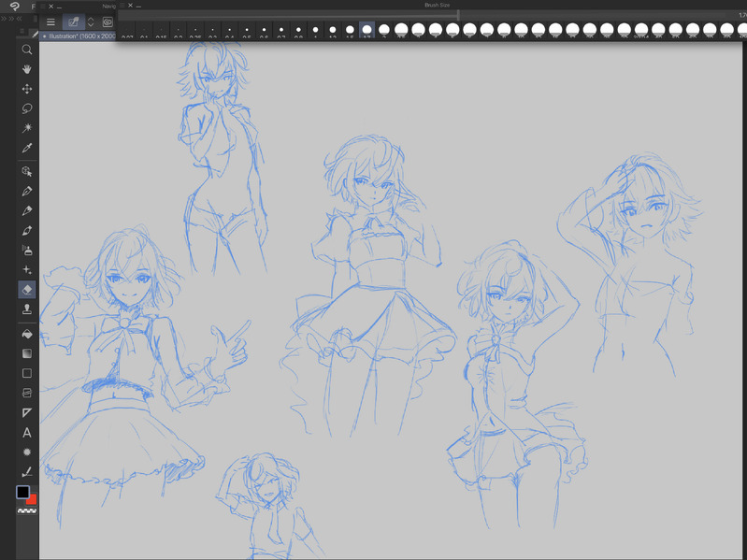Minimize the Brush Size floating panel
Screen dimensions: 747x560
138,6
